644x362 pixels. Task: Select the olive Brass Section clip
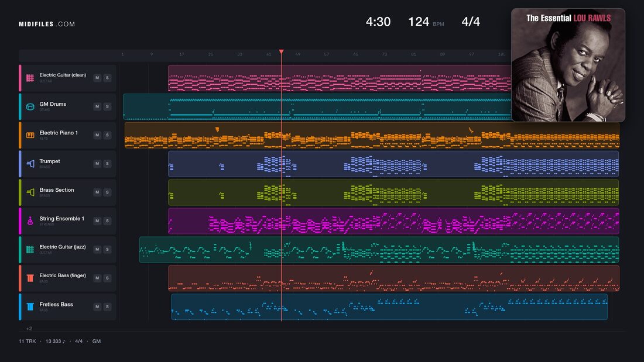click(x=393, y=192)
